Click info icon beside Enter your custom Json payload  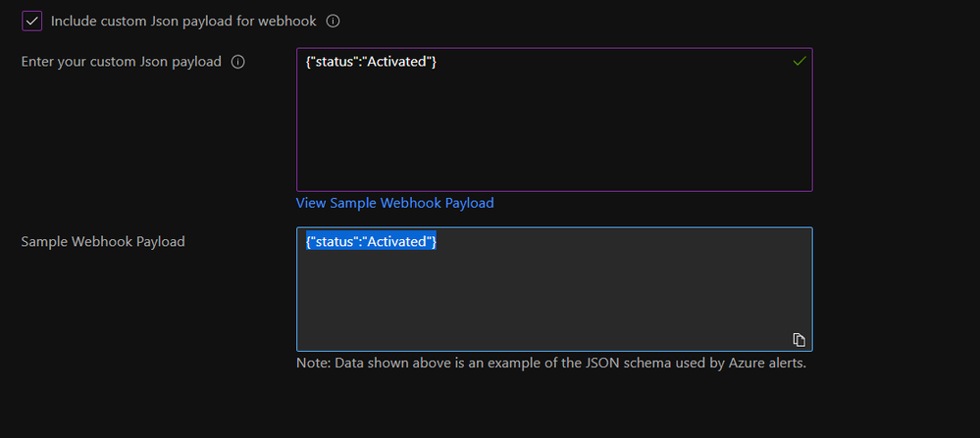tap(237, 62)
